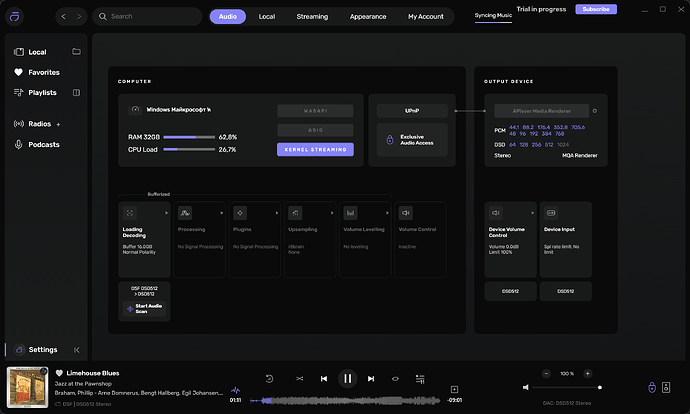Expand arrow on Volume Levelling card
The width and height of the screenshot is (690, 414).
(x=387, y=213)
